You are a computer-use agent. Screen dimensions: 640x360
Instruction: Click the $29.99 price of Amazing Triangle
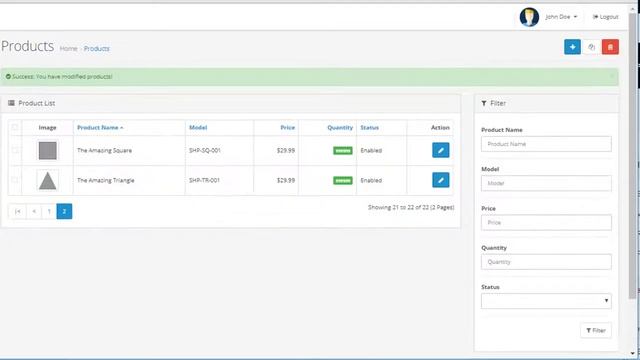click(x=286, y=180)
